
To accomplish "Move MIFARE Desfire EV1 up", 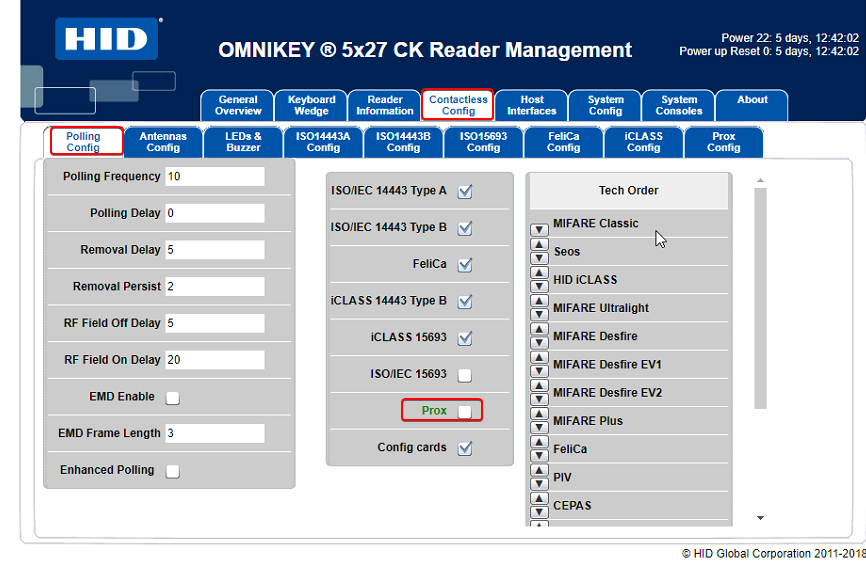I will 539,357.
